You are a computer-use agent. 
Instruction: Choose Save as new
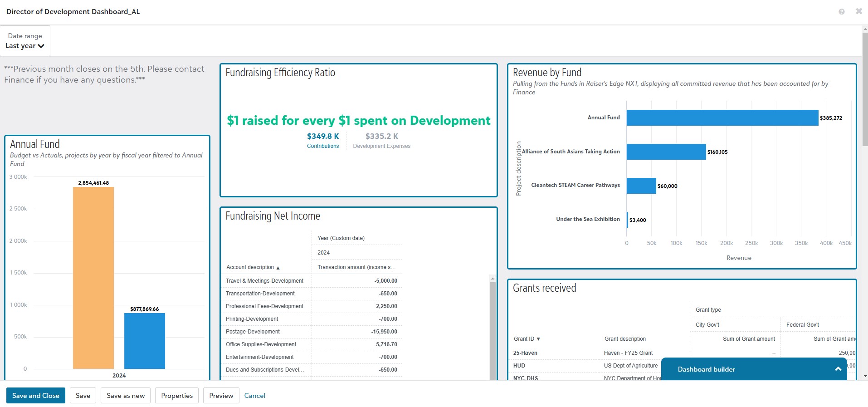click(126, 396)
